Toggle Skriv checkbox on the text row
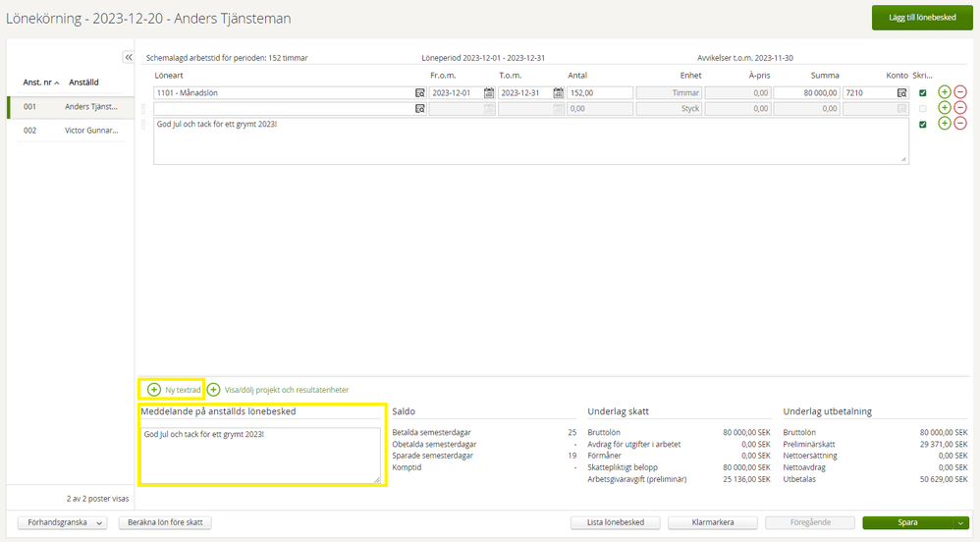980x542 pixels. tap(922, 125)
